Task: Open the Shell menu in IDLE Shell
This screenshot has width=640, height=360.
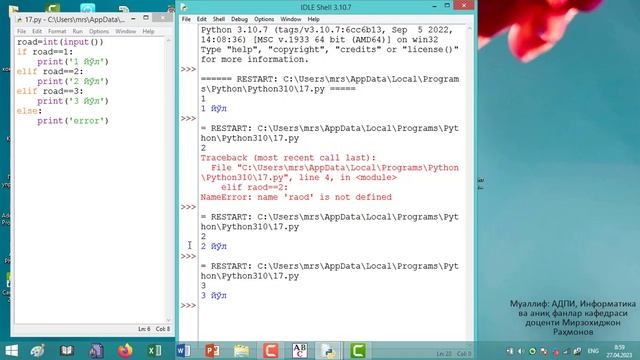Action: pos(219,19)
